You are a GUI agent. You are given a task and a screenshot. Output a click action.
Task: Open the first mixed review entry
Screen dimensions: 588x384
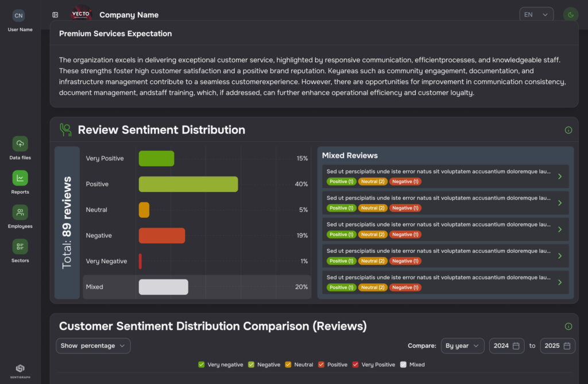[x=445, y=176]
